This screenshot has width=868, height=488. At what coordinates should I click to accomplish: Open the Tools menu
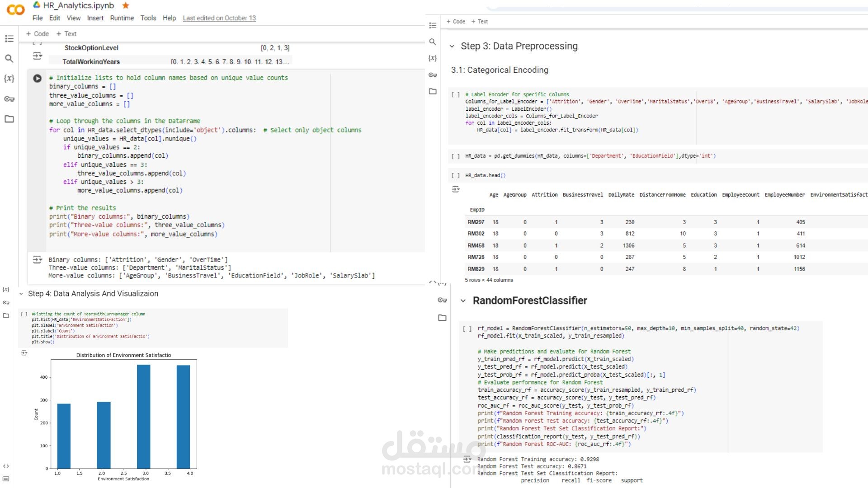click(x=148, y=18)
